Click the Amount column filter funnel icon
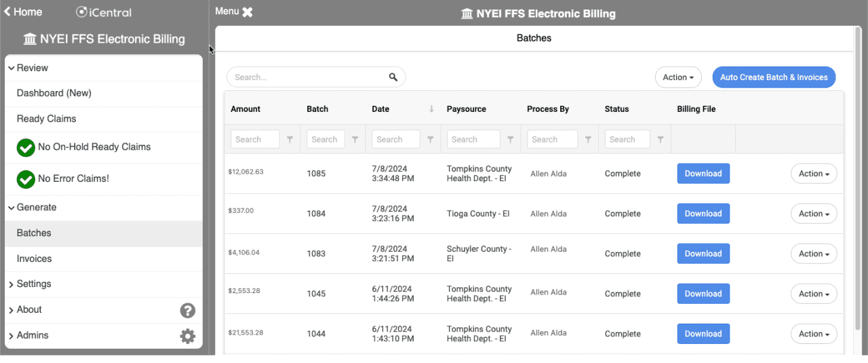The width and height of the screenshot is (868, 363). pos(290,140)
